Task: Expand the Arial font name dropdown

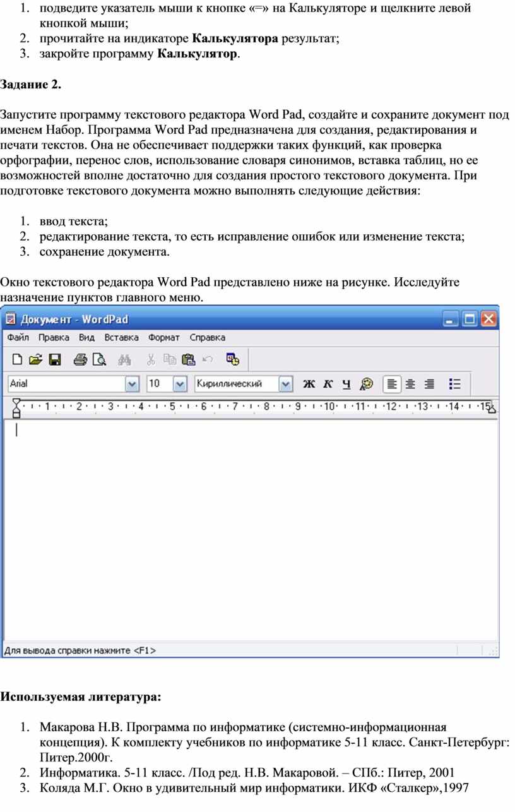Action: click(132, 384)
